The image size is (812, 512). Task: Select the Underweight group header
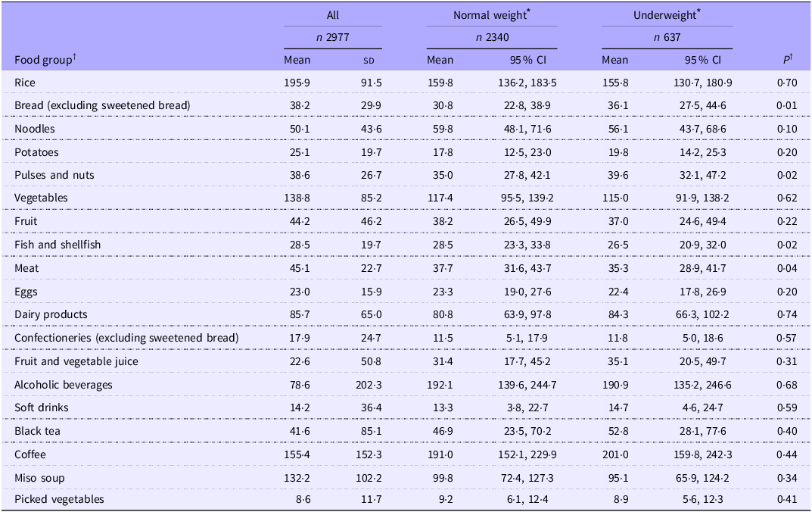tap(667, 15)
